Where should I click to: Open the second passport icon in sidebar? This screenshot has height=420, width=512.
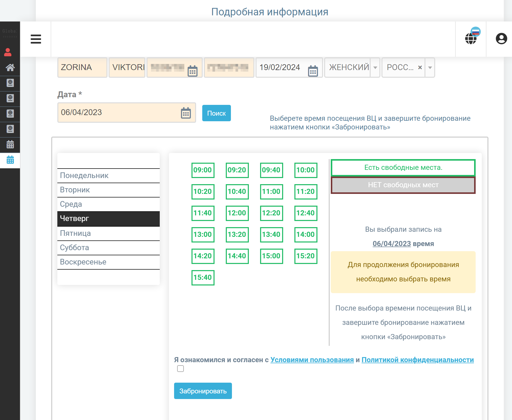pos(10,98)
